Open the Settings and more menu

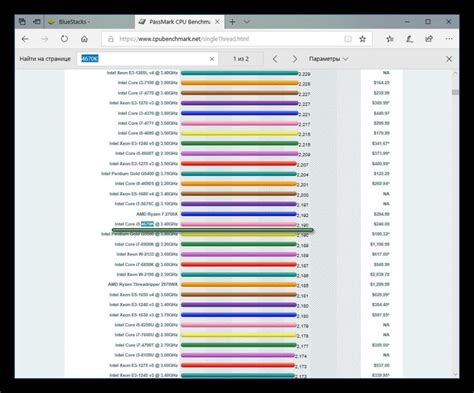tap(449, 39)
